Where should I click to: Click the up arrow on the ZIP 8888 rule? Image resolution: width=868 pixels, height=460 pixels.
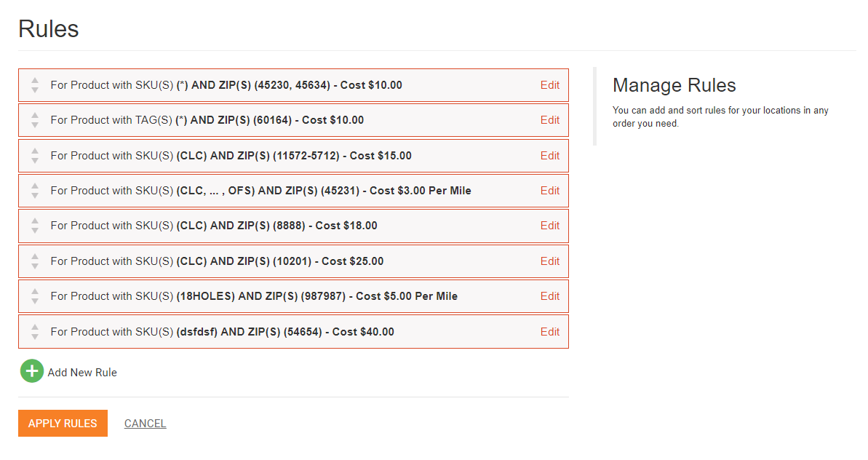click(35, 221)
